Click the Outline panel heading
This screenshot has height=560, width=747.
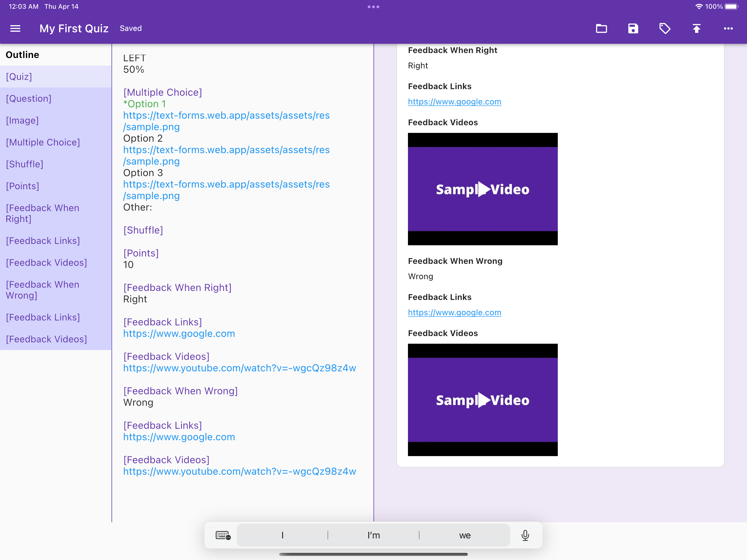22,55
